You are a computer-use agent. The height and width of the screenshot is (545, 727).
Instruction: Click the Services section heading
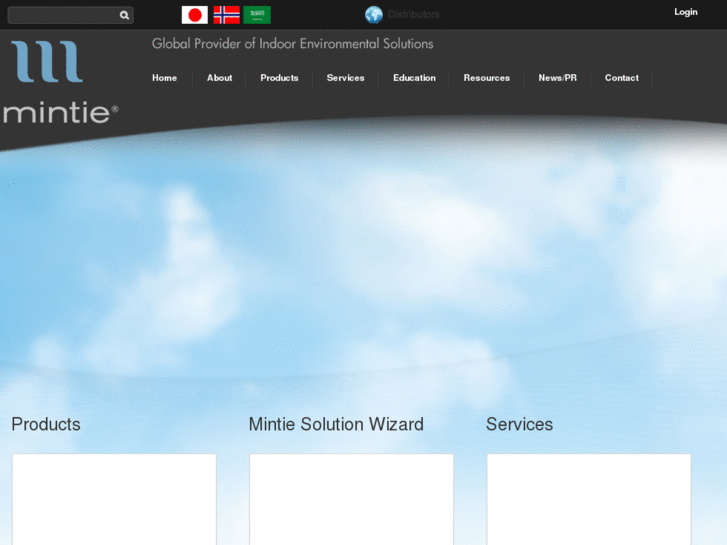click(x=519, y=424)
